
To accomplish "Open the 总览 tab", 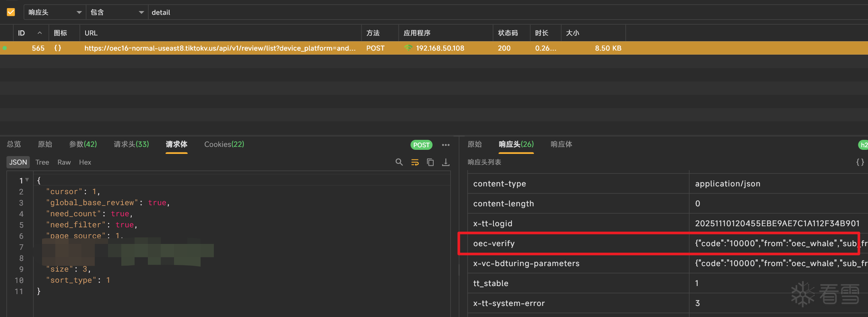I will [14, 144].
